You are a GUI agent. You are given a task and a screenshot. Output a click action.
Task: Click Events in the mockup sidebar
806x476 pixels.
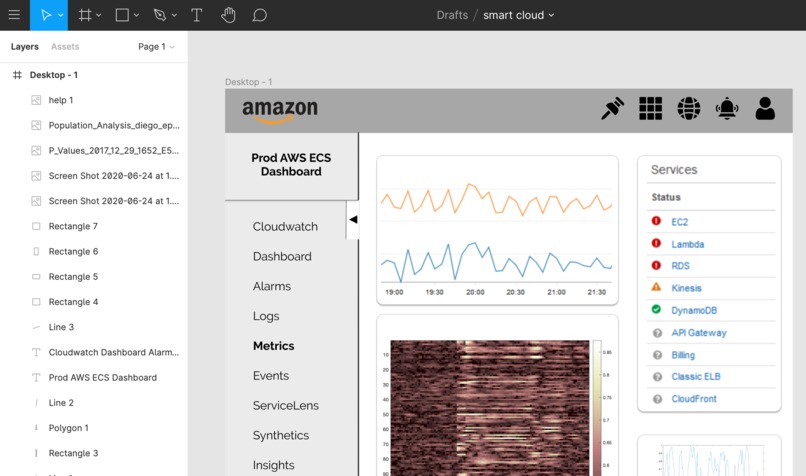(271, 375)
